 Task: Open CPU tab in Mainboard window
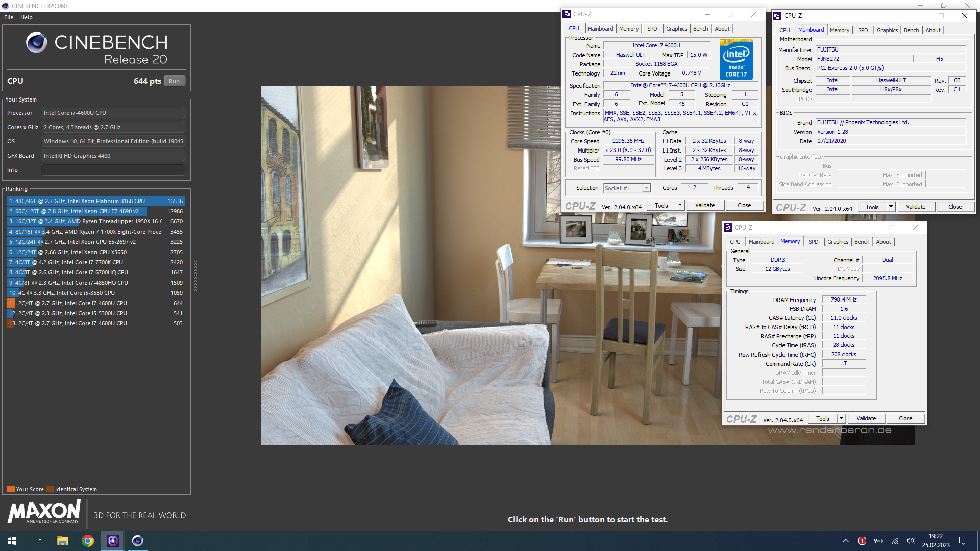click(785, 30)
